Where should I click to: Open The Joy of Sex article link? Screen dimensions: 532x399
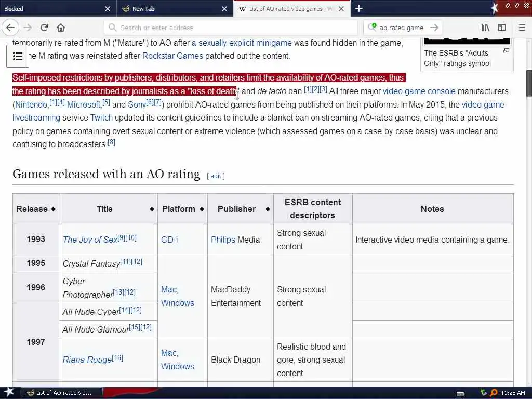pos(90,240)
